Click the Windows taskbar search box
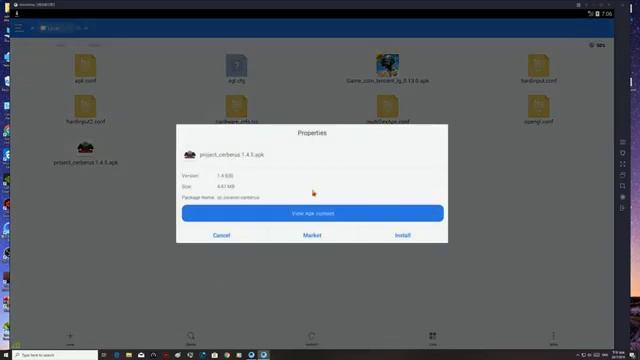Image resolution: width=640 pixels, height=360 pixels. point(55,355)
